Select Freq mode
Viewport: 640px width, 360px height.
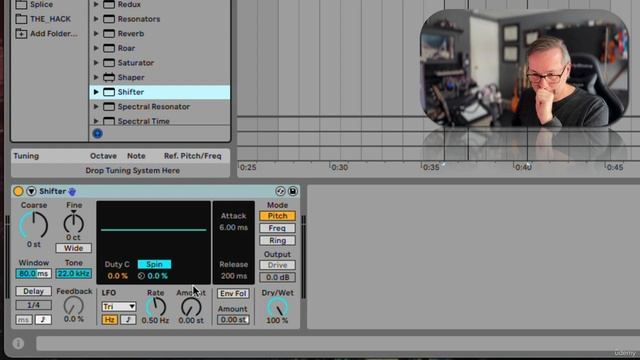(x=277, y=228)
